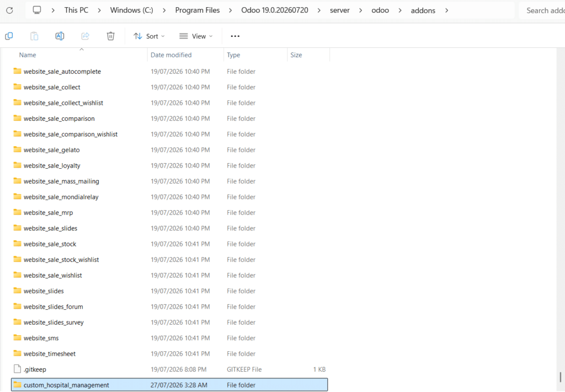Go to Windows (C:) in breadcrumb
Screen dimensions: 565x392
pos(131,10)
